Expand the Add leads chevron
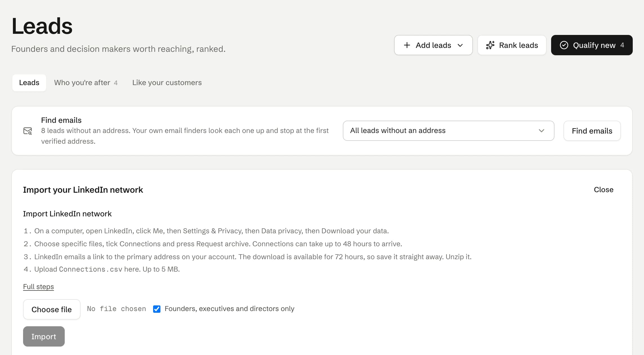The height and width of the screenshot is (355, 644). [x=460, y=45]
